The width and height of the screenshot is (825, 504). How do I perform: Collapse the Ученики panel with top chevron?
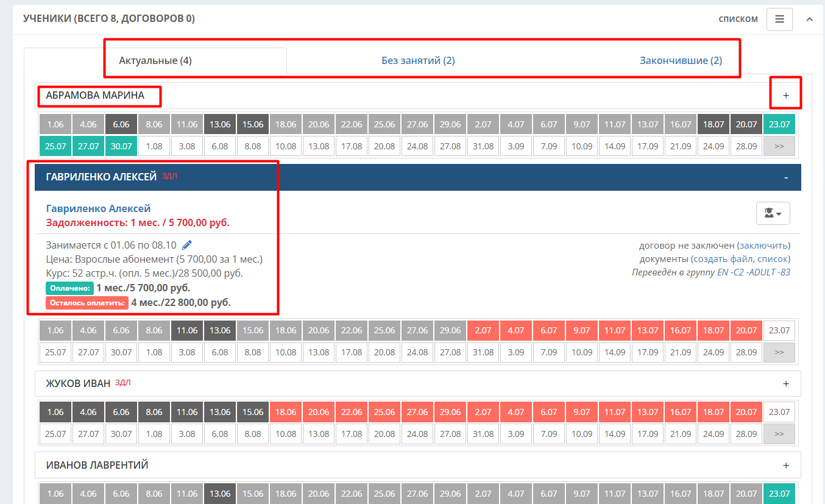point(810,19)
